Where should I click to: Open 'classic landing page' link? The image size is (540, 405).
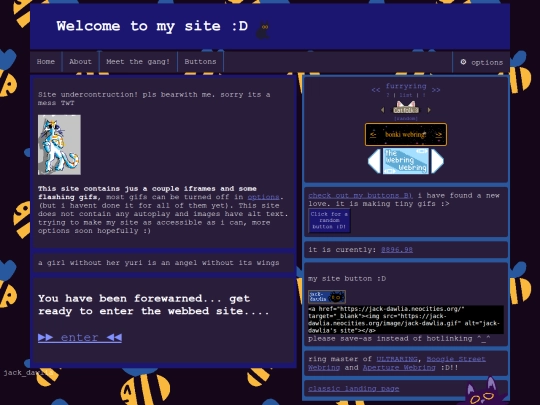(354, 389)
